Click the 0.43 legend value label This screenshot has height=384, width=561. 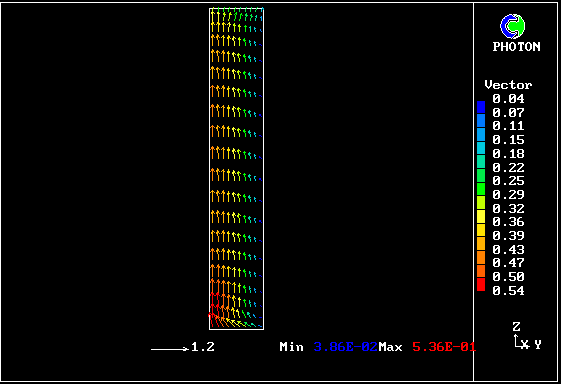click(x=508, y=249)
